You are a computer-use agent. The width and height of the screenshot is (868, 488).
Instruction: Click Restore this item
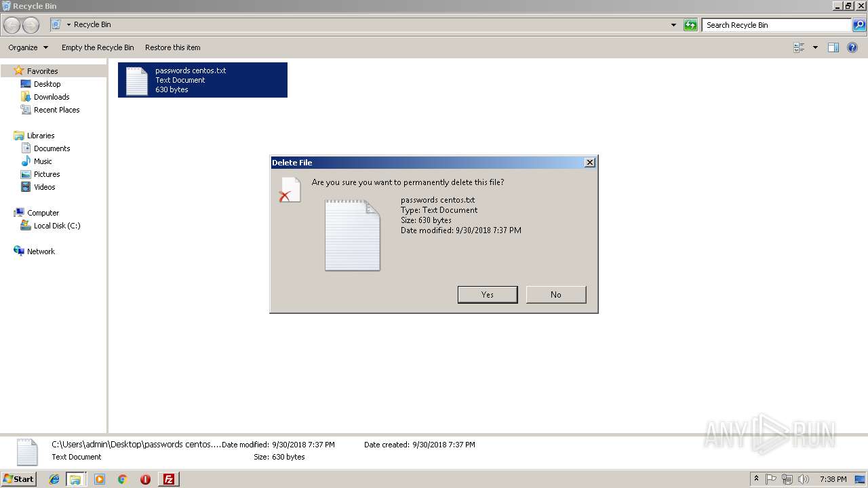(173, 47)
